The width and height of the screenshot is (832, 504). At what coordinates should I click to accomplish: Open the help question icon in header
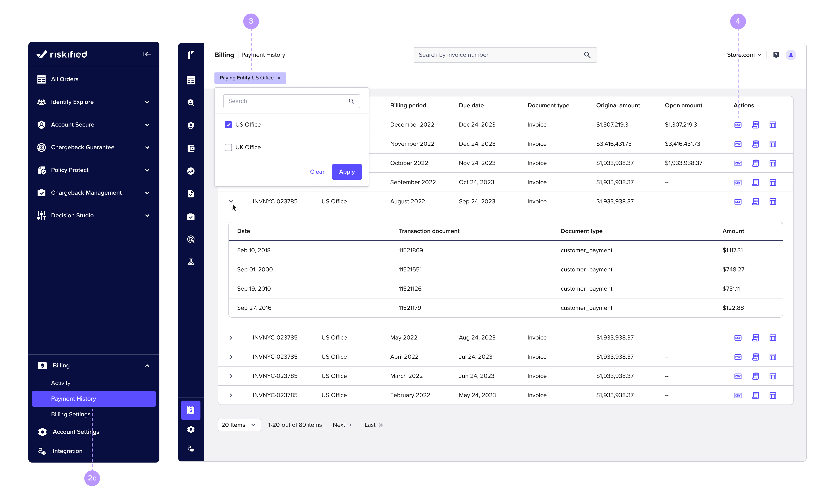tap(776, 55)
